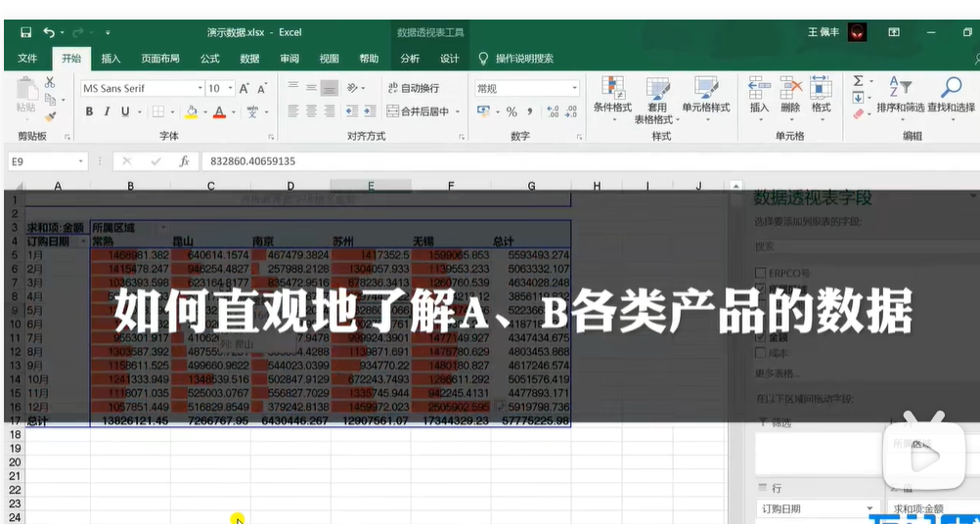The width and height of the screenshot is (980, 524).
Task: Toggle Underline formatting
Action: pos(125,111)
